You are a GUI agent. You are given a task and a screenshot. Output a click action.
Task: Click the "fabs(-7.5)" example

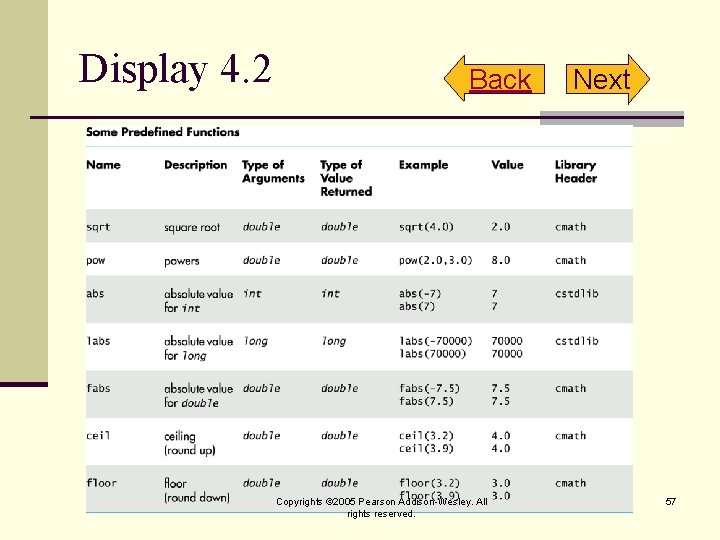pos(429,388)
